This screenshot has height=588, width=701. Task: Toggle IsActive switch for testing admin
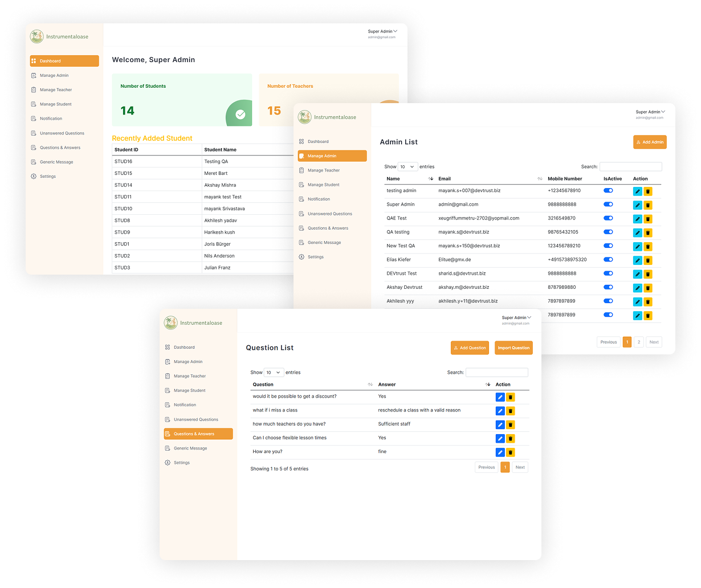pyautogui.click(x=608, y=191)
